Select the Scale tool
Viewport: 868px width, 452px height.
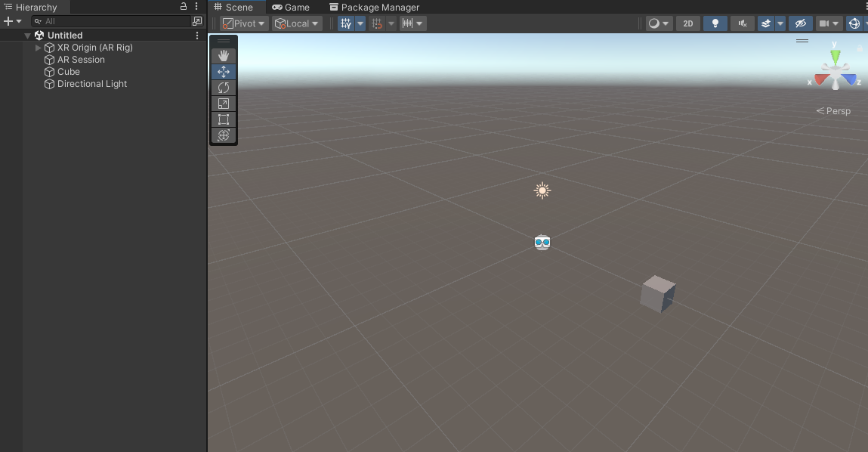pyautogui.click(x=224, y=104)
